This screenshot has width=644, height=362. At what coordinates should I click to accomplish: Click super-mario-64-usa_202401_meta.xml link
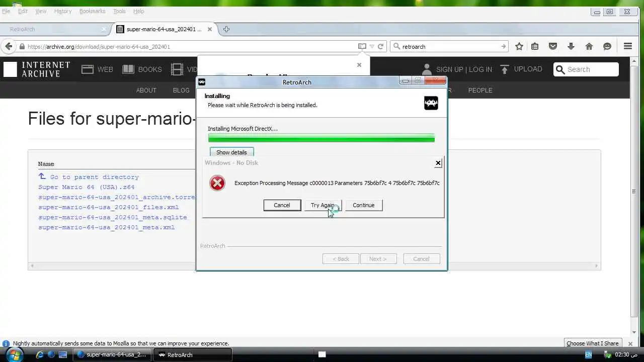[107, 227]
